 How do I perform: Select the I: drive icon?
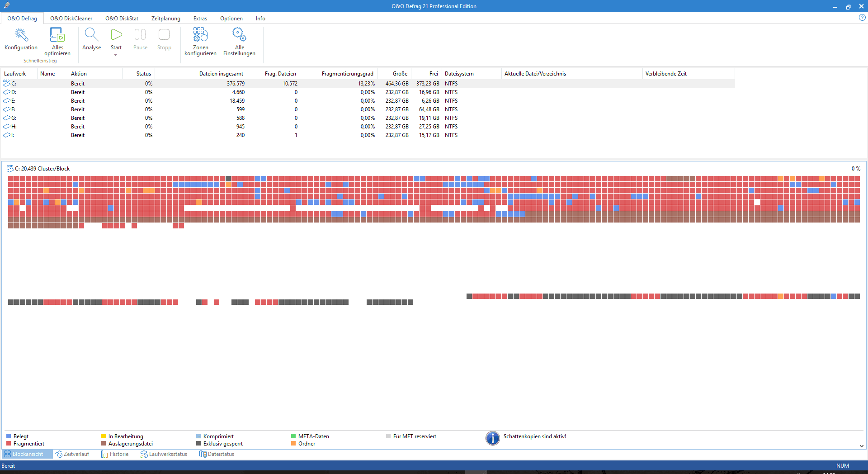(x=6, y=135)
